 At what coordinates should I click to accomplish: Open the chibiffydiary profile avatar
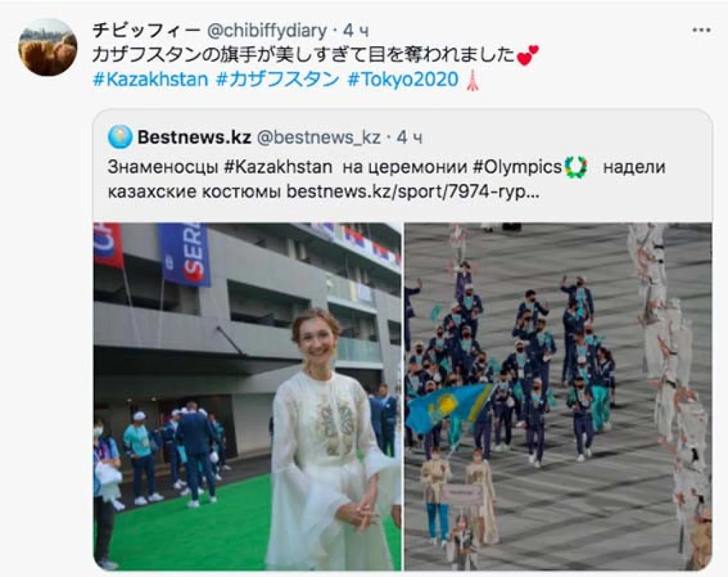[48, 47]
